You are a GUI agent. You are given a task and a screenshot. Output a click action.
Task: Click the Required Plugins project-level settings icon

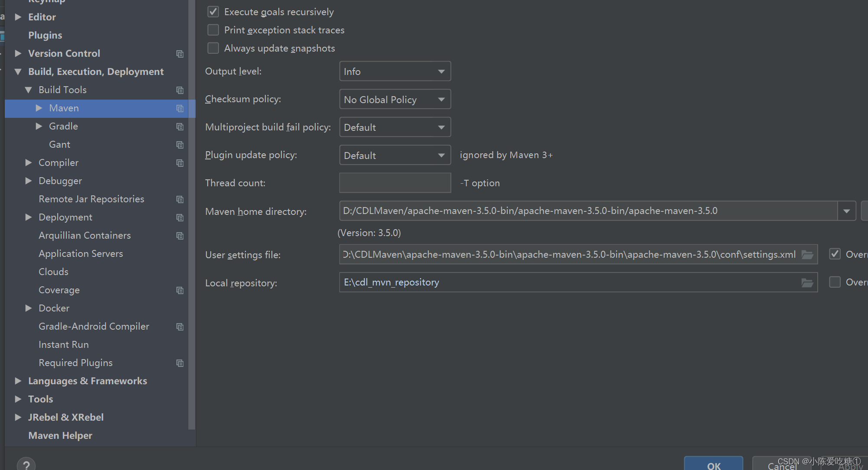pyautogui.click(x=180, y=363)
